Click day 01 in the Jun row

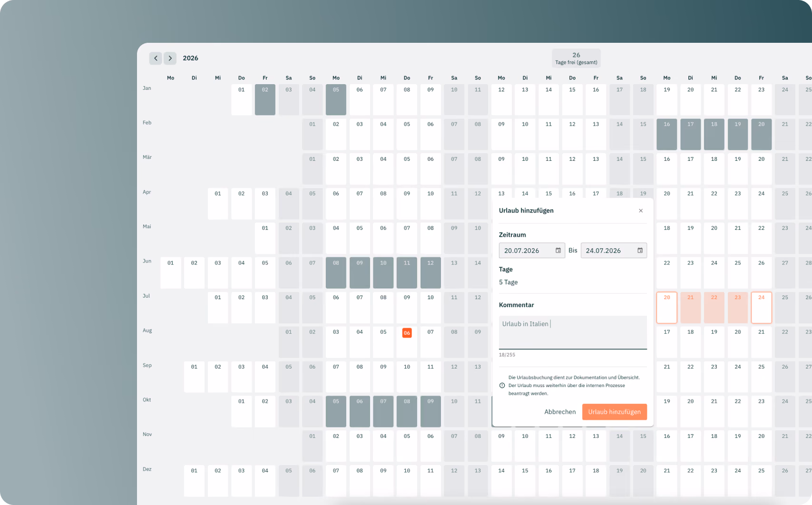(x=171, y=273)
